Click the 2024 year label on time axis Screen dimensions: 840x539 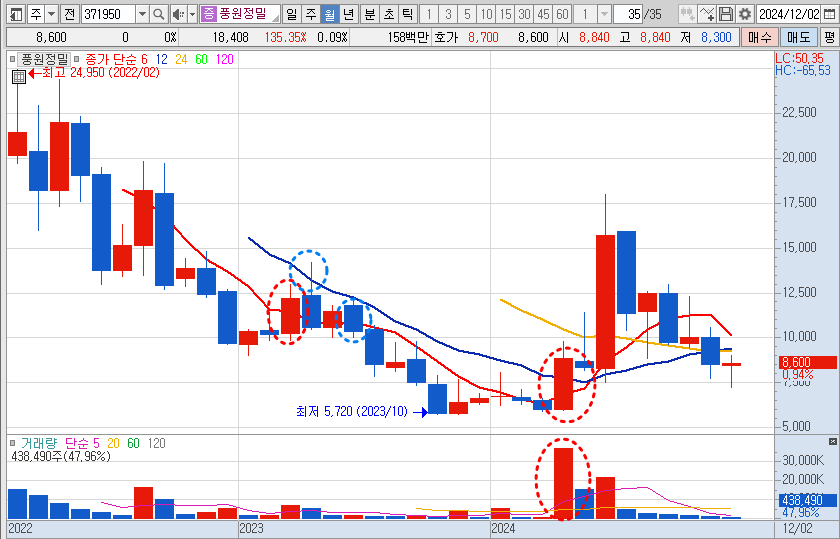503,529
